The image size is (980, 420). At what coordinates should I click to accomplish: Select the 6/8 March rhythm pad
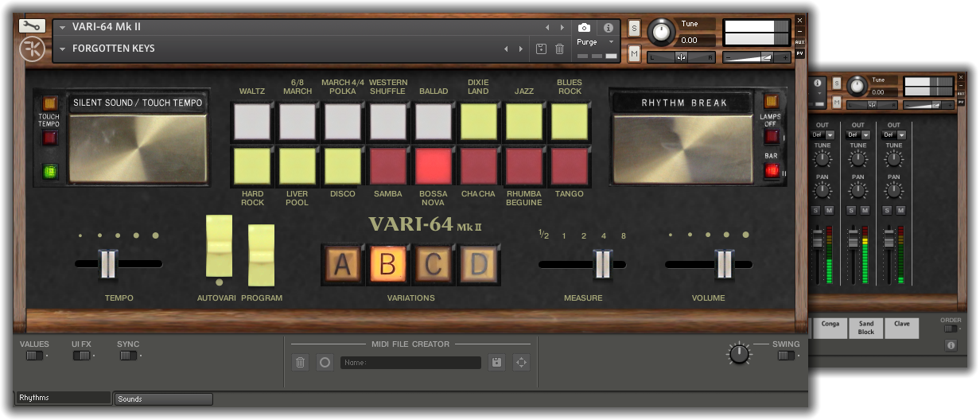297,121
